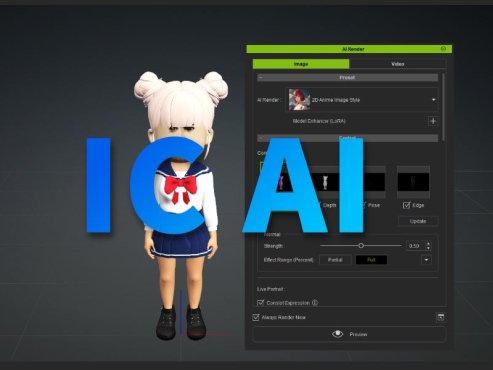Screen dimensions: 493x370
Task: Click the Preview button
Action: (x=349, y=334)
